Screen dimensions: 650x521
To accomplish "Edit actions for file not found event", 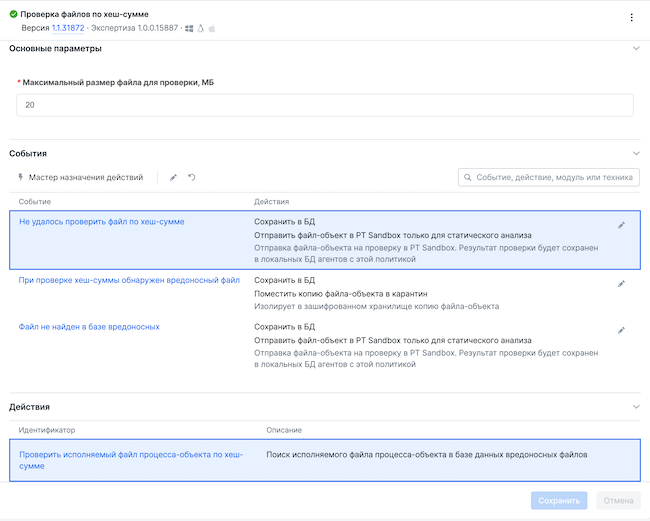I will click(621, 330).
